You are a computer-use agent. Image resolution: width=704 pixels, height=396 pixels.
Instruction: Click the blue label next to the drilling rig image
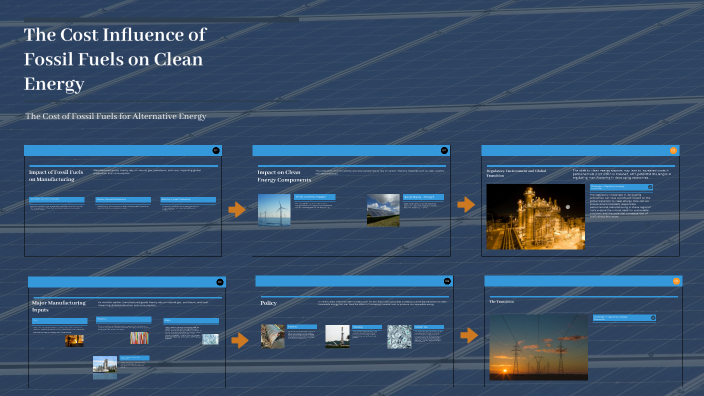[x=367, y=327]
